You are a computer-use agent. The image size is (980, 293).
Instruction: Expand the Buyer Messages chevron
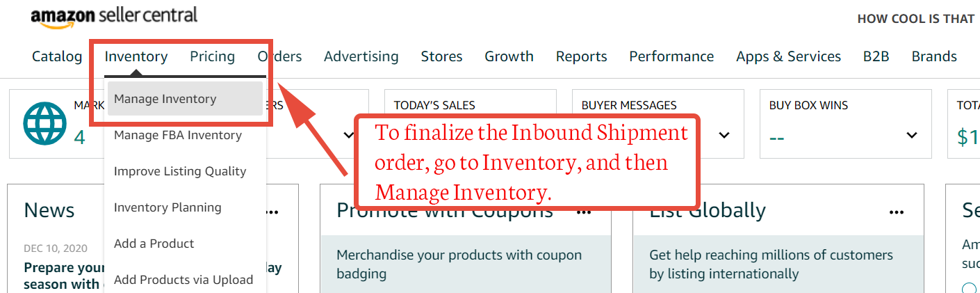[724, 135]
